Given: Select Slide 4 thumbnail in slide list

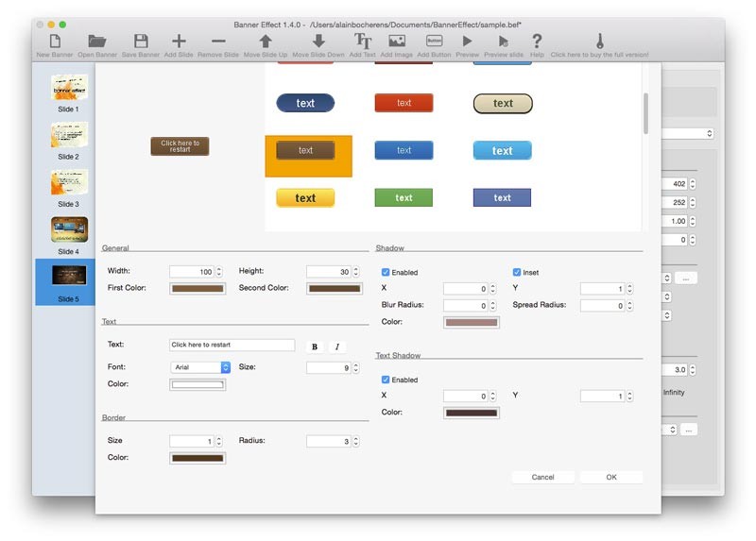Looking at the screenshot, I should (69, 230).
